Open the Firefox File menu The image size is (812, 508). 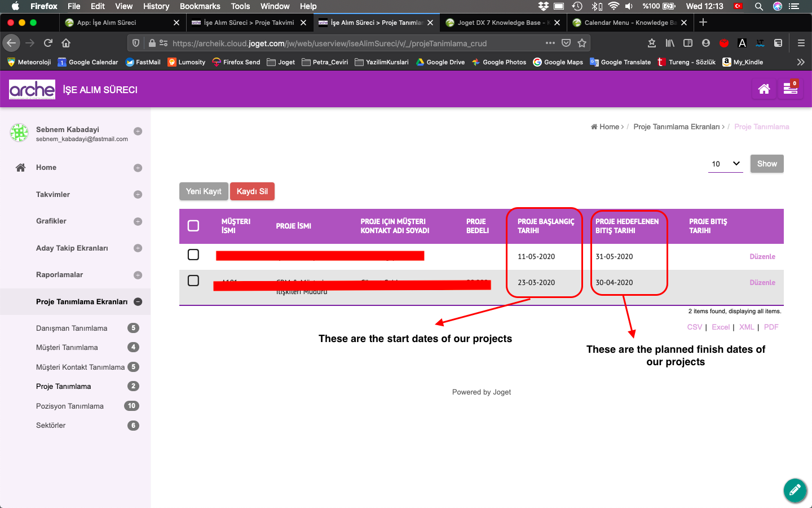pyautogui.click(x=74, y=6)
